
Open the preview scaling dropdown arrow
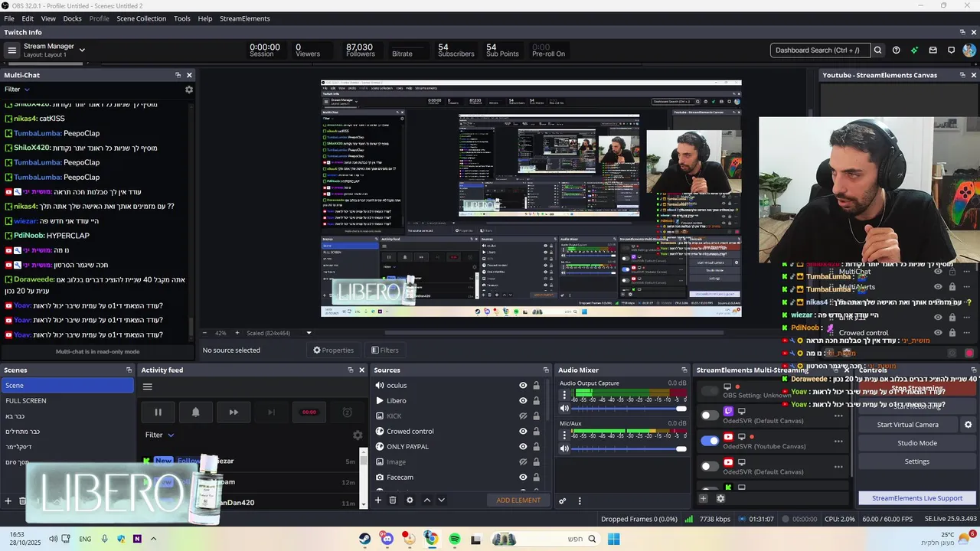[309, 333]
